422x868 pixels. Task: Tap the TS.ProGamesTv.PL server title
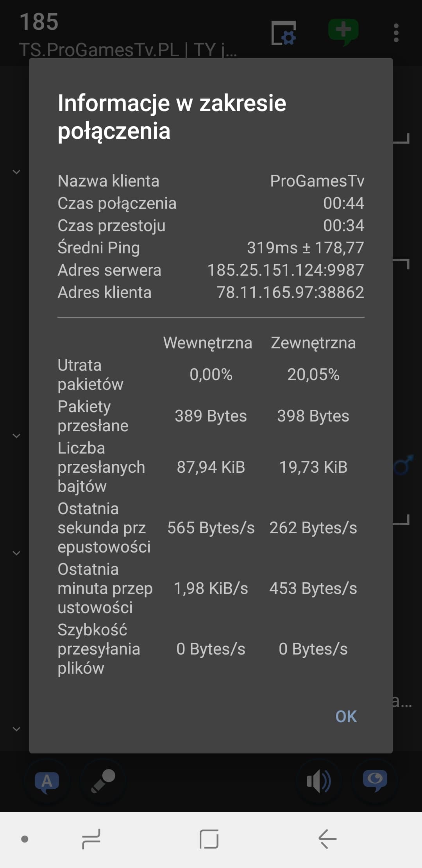tap(128, 50)
